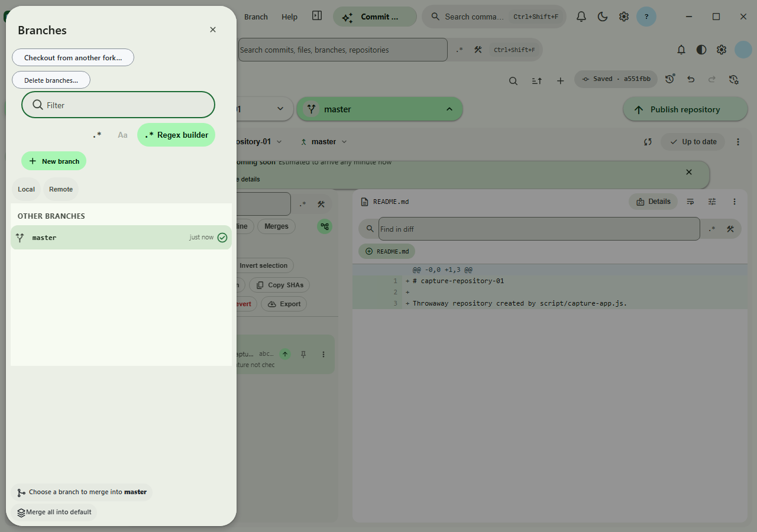Click the round blue profile avatar
757x532 pixels.
[x=743, y=50]
